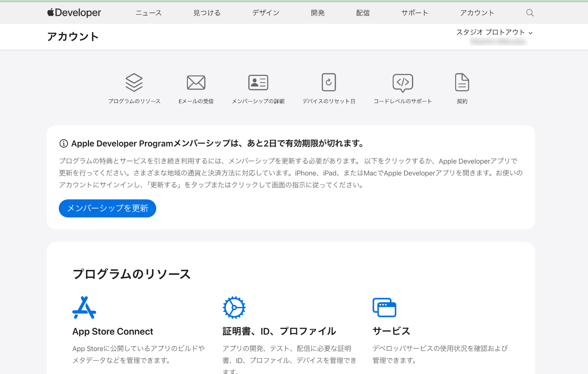Image resolution: width=588 pixels, height=374 pixels.
Task: Open the search magnifier icon
Action: tap(530, 13)
